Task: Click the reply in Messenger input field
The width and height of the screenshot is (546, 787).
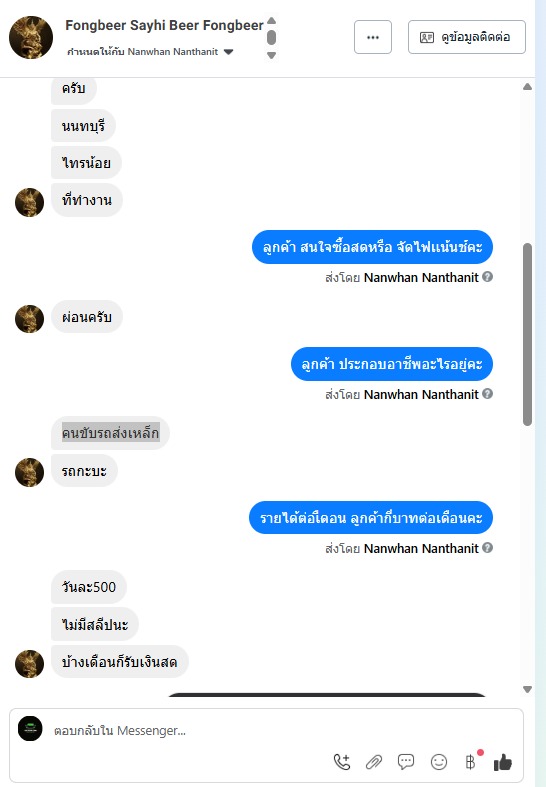Action: coord(281,730)
